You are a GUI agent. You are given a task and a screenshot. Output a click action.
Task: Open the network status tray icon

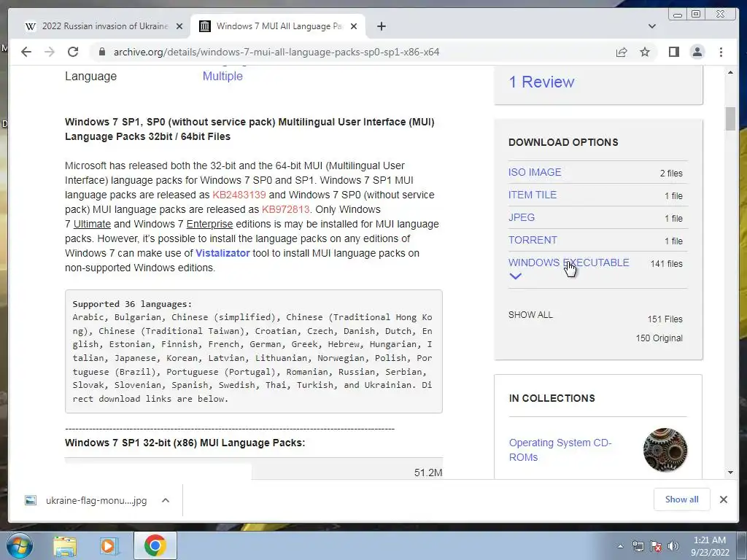pos(638,546)
